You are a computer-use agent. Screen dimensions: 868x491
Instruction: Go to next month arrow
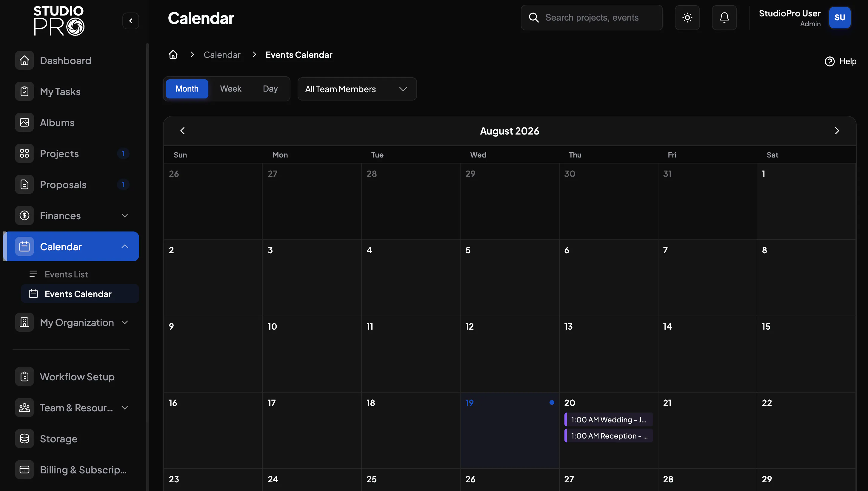[837, 131]
